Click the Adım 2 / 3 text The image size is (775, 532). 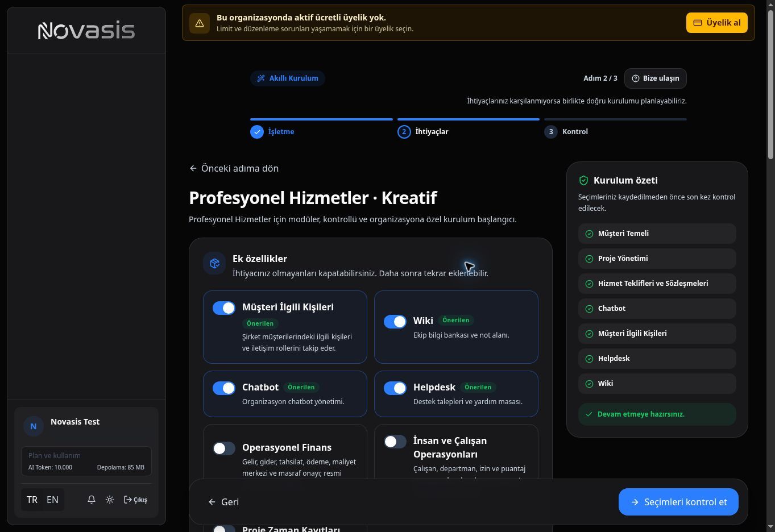coord(600,78)
